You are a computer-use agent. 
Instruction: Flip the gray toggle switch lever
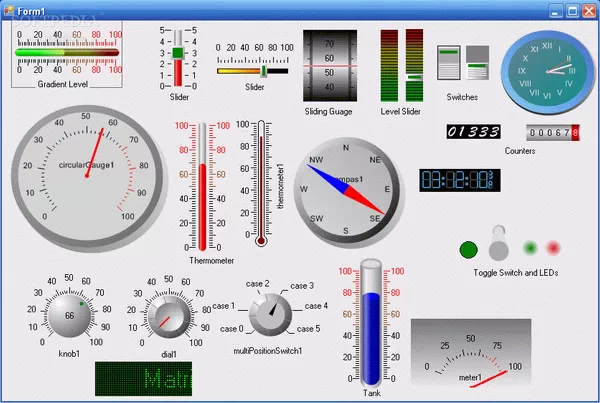pyautogui.click(x=499, y=242)
